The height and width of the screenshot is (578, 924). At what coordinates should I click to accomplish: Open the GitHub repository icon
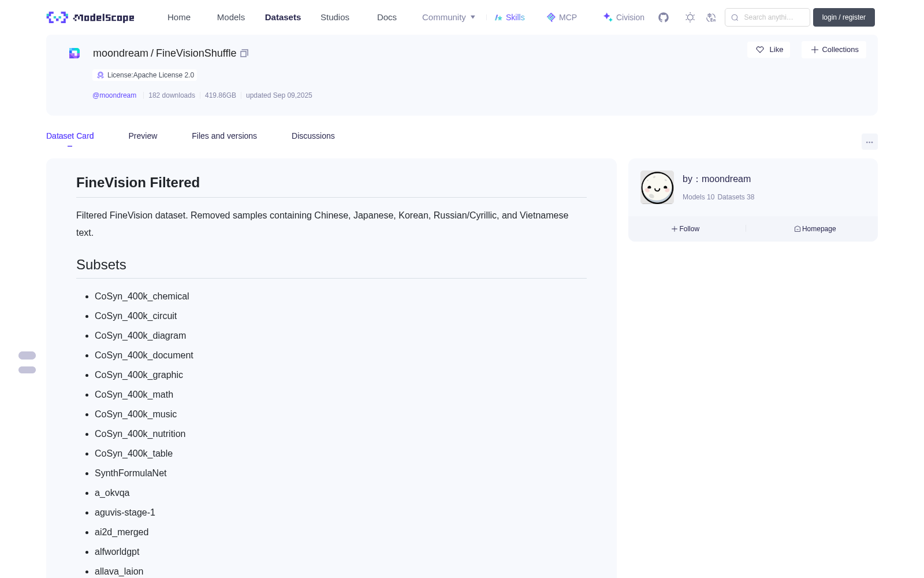[x=664, y=17]
